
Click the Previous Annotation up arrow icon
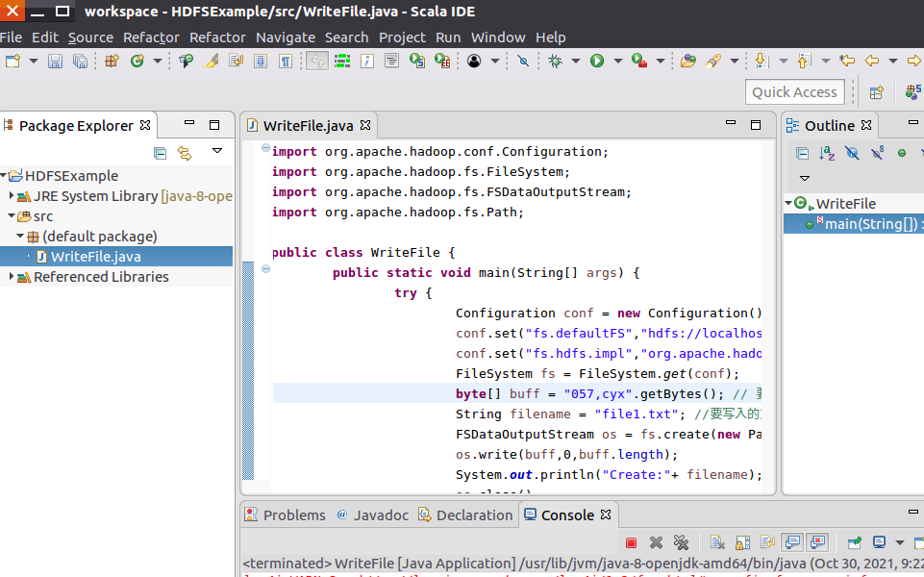point(804,61)
